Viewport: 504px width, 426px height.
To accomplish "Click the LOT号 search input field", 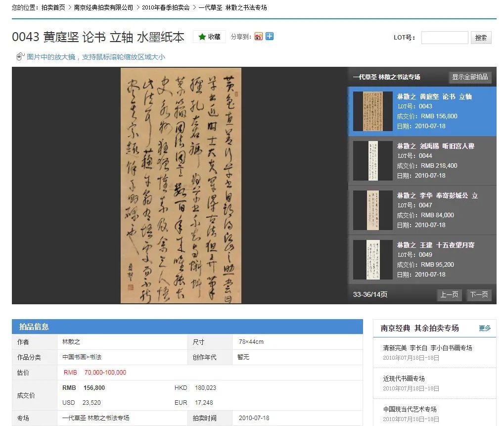I will pos(445,38).
